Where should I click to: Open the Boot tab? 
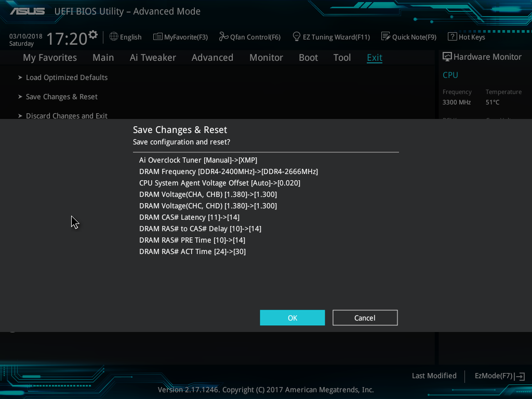[x=309, y=57]
